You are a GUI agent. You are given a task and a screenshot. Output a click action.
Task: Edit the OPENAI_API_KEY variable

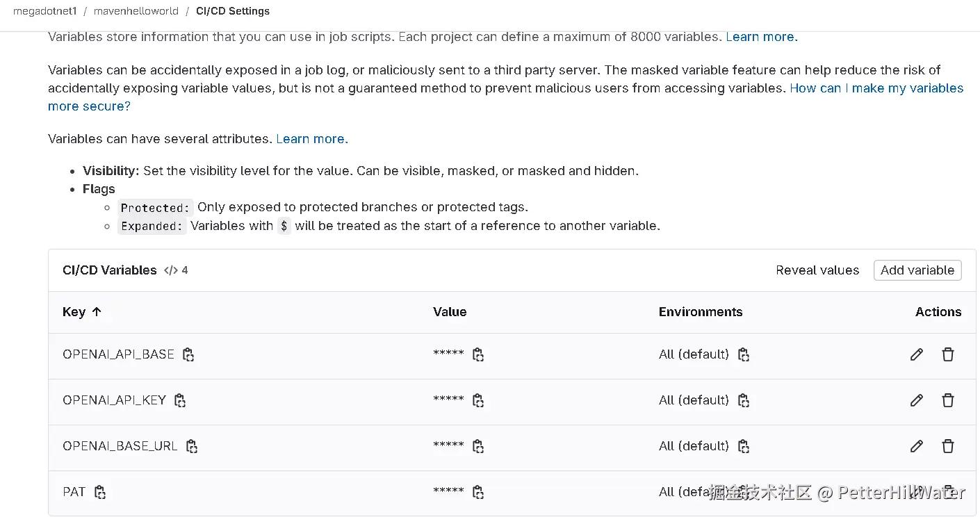point(917,400)
